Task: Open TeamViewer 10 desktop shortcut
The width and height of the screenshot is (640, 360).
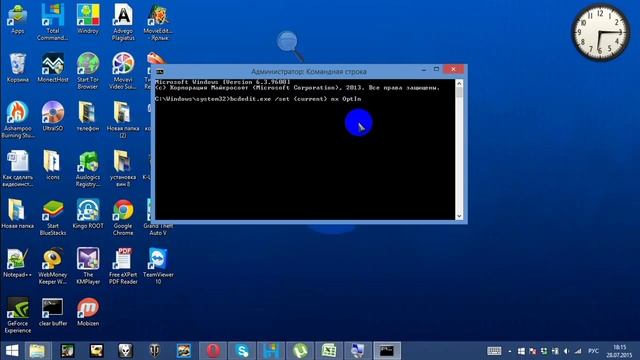Action: 158,266
